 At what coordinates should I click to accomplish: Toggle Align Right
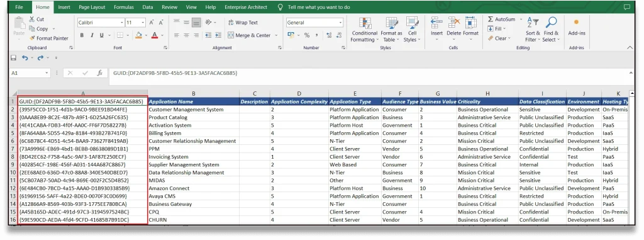[196, 35]
